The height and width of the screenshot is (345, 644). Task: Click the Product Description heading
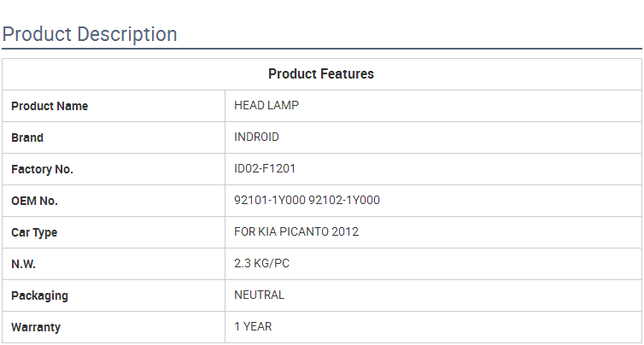point(90,34)
